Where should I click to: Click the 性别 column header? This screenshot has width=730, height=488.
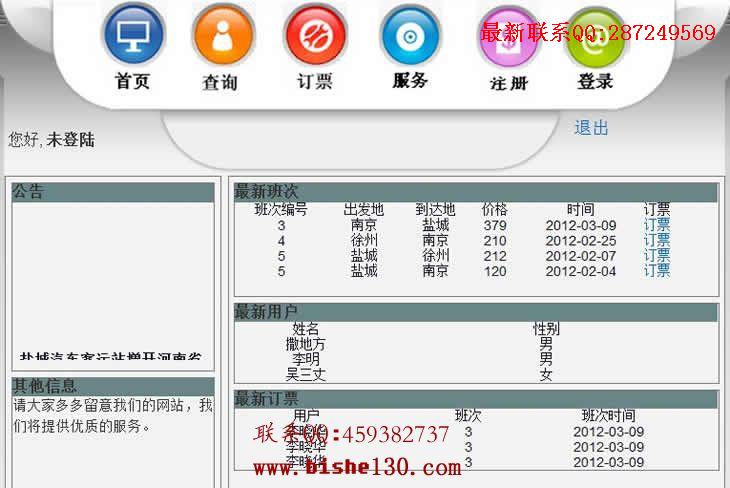point(546,329)
